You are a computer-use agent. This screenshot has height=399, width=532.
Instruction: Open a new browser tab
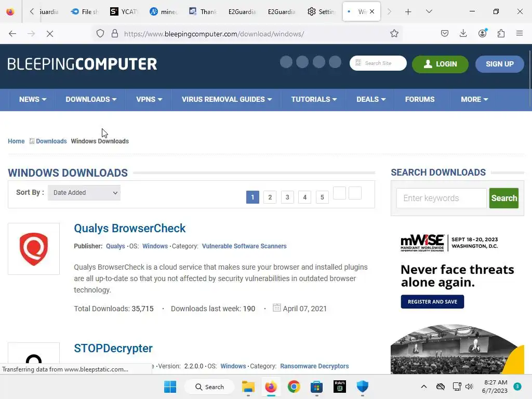click(408, 12)
